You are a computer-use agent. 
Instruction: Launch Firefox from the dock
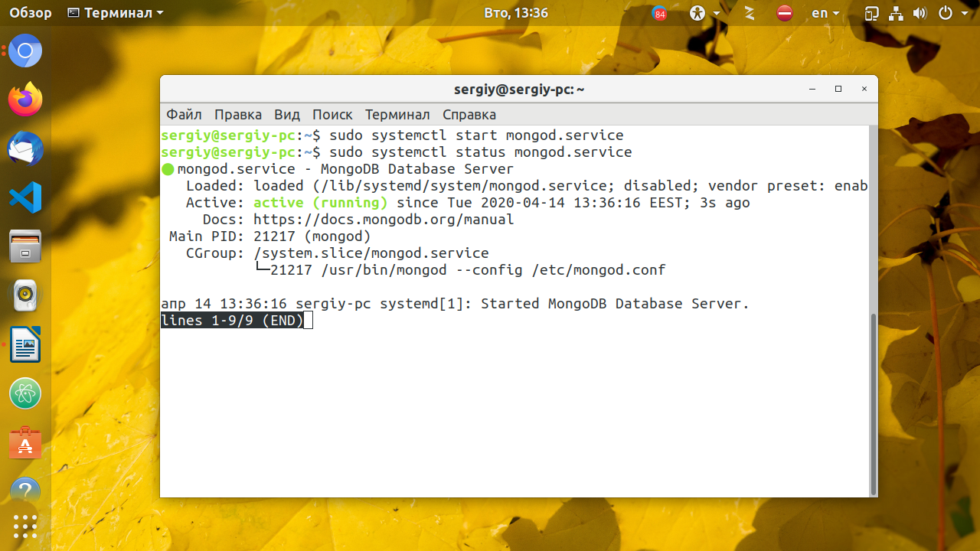click(25, 100)
